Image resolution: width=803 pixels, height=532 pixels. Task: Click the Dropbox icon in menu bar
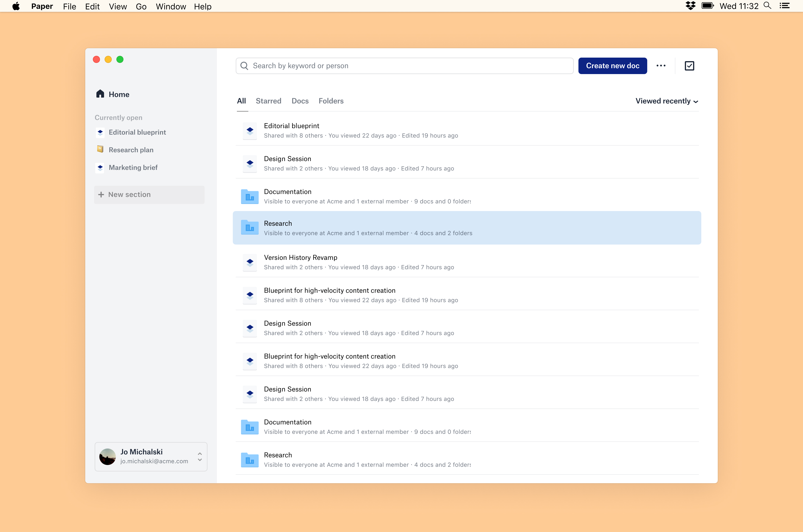690,6
